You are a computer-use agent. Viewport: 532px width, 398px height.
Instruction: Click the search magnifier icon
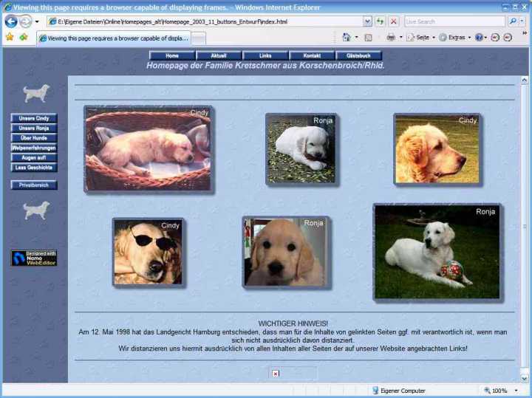pos(513,21)
